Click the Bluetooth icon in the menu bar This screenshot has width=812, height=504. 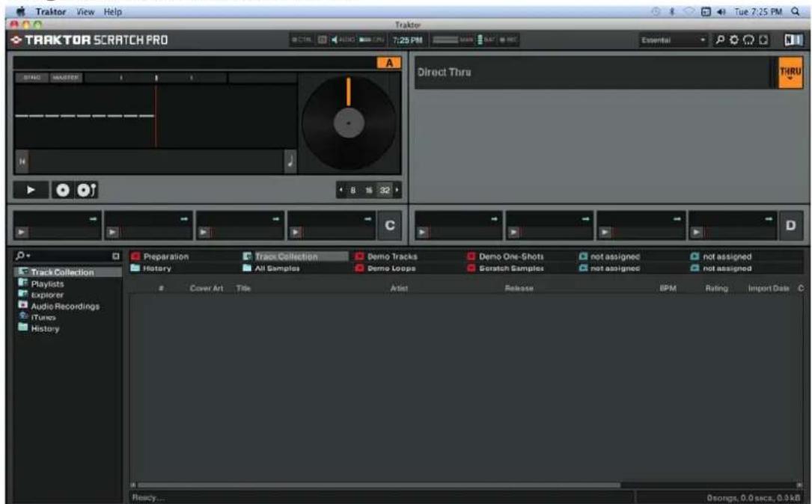coord(672,11)
